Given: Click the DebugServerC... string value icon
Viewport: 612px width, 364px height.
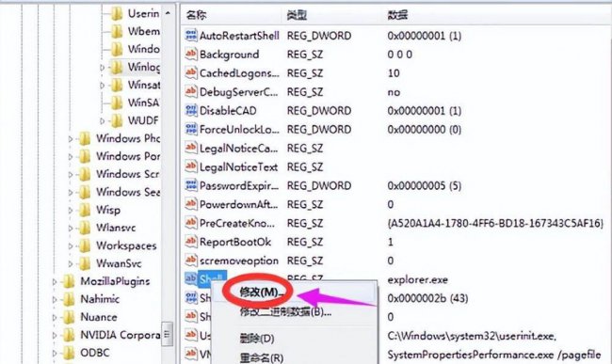Looking at the screenshot, I should coord(191,91).
